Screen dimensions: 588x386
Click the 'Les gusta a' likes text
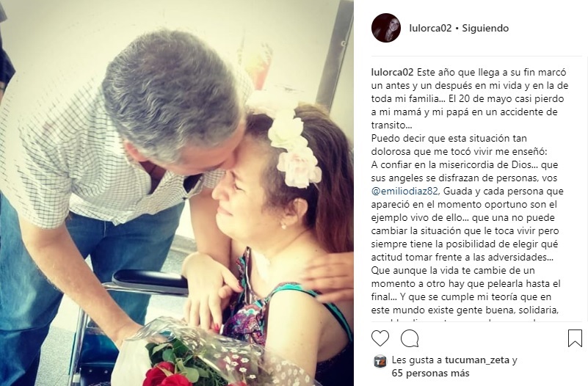tap(417, 360)
